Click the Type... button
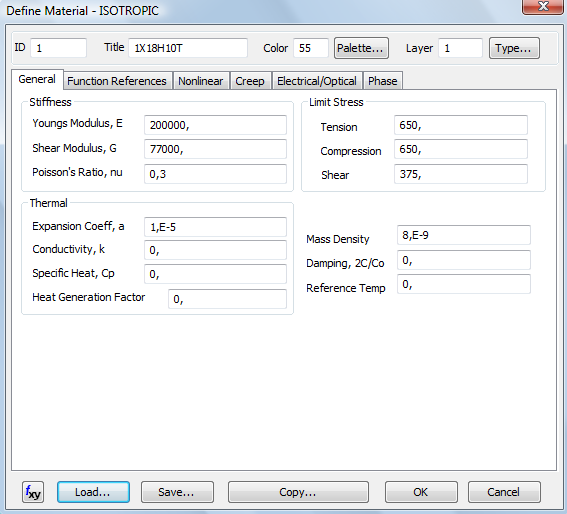567x514 pixels. pyautogui.click(x=514, y=48)
